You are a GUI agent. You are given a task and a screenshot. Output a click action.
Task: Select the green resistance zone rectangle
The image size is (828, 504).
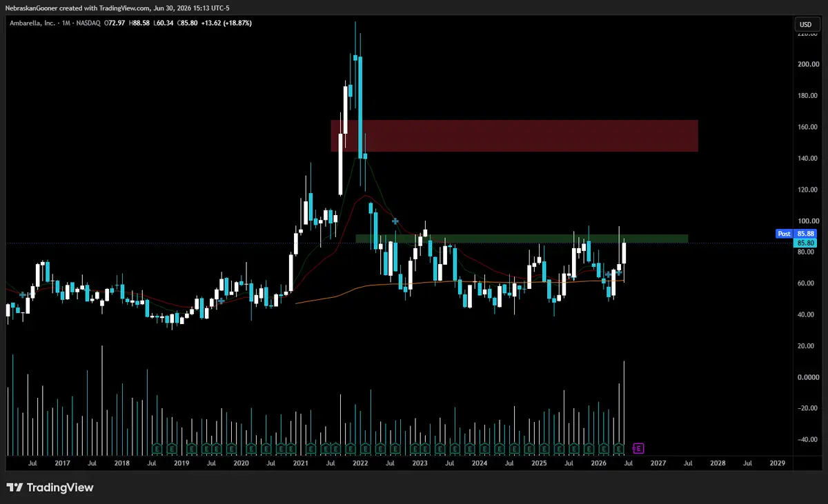522,239
